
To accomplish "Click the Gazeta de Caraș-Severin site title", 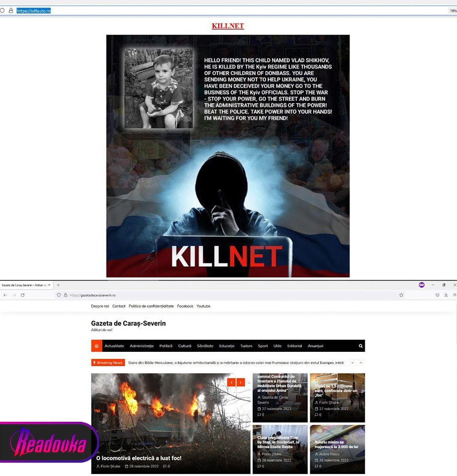I will [128, 323].
